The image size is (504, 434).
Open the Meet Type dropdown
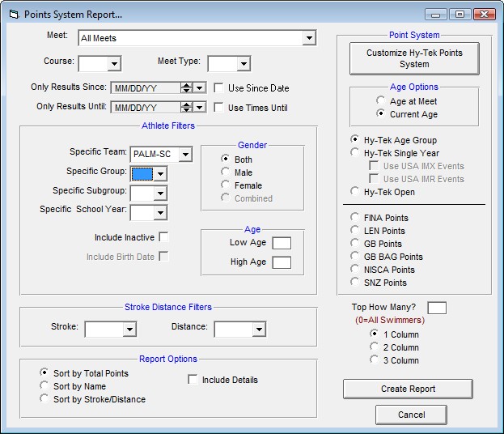tap(244, 63)
